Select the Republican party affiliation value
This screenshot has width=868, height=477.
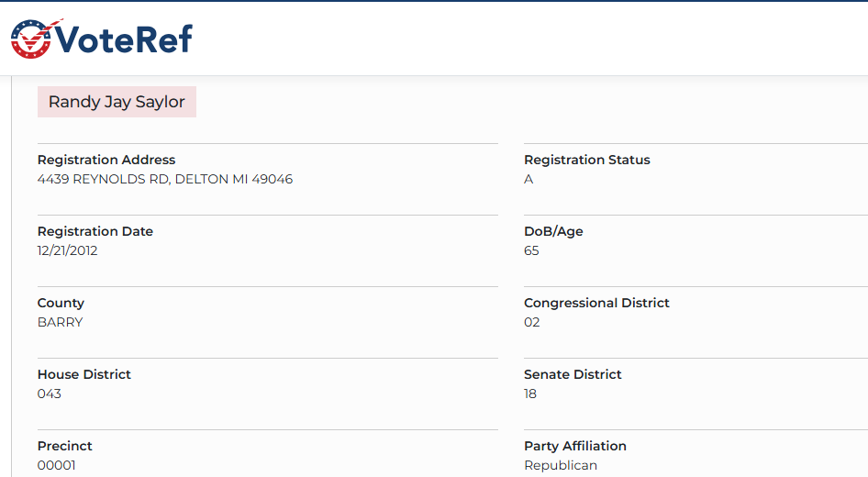(561, 465)
